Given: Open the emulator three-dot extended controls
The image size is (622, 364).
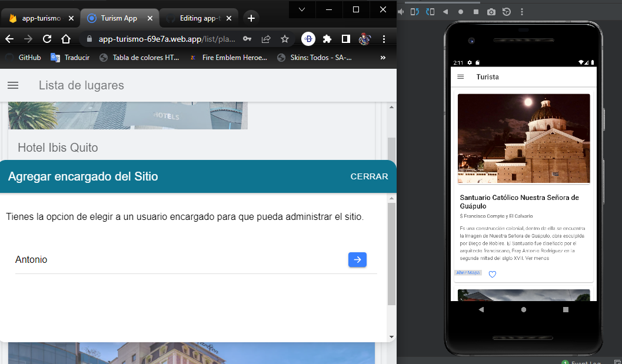Looking at the screenshot, I should [522, 11].
